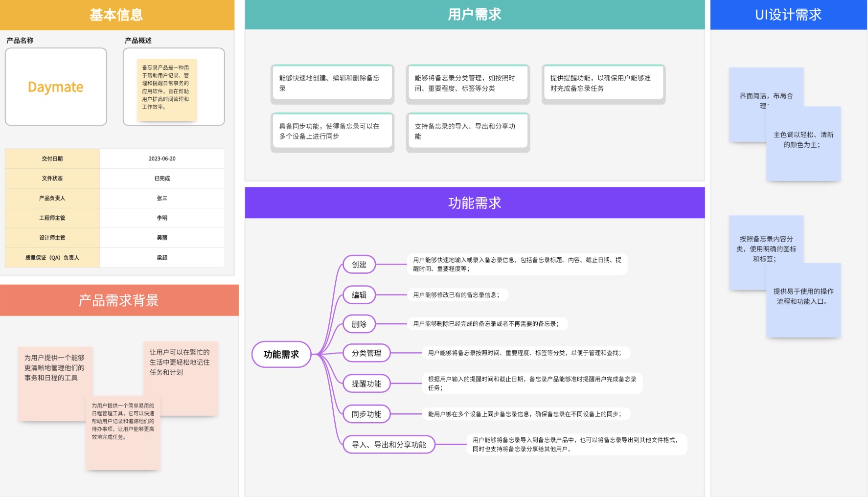Select the 提醒功能 mind map node
The image size is (868, 497).
point(366,384)
